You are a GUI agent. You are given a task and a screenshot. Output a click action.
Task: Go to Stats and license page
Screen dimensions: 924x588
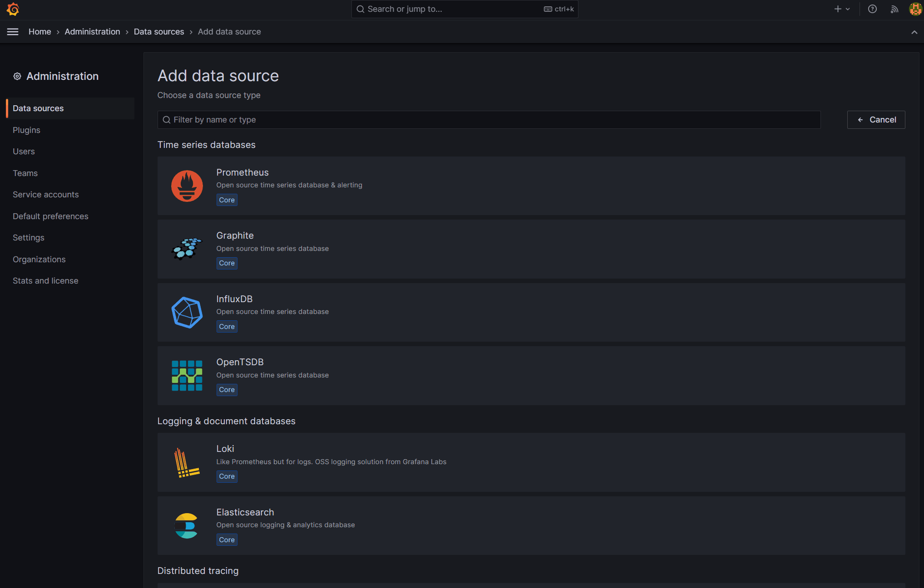point(45,281)
